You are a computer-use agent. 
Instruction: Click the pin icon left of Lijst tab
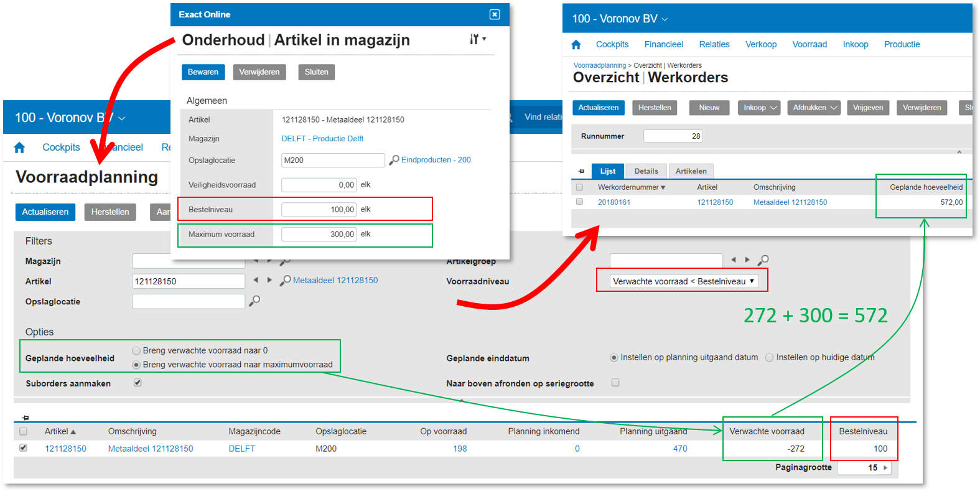581,171
